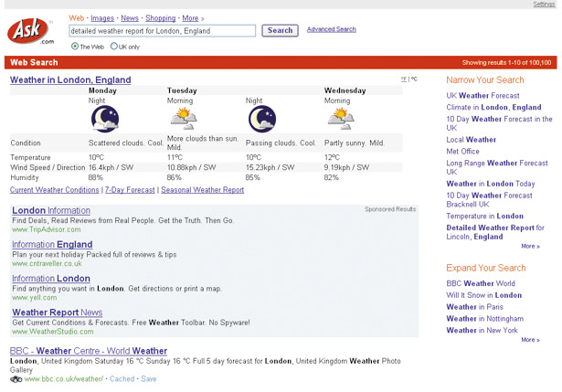Open Advanced Search link

coord(331,29)
